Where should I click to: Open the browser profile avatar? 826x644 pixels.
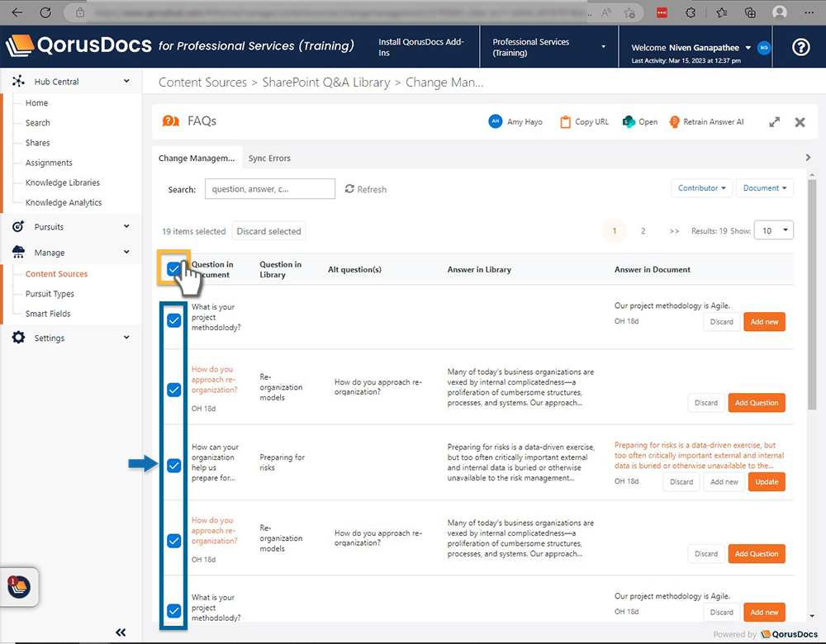(x=779, y=12)
